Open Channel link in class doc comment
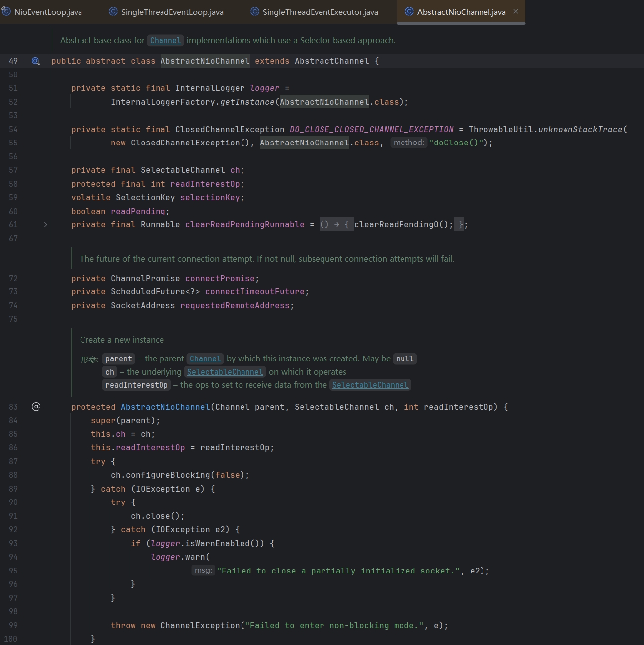The image size is (644, 645). click(x=165, y=40)
